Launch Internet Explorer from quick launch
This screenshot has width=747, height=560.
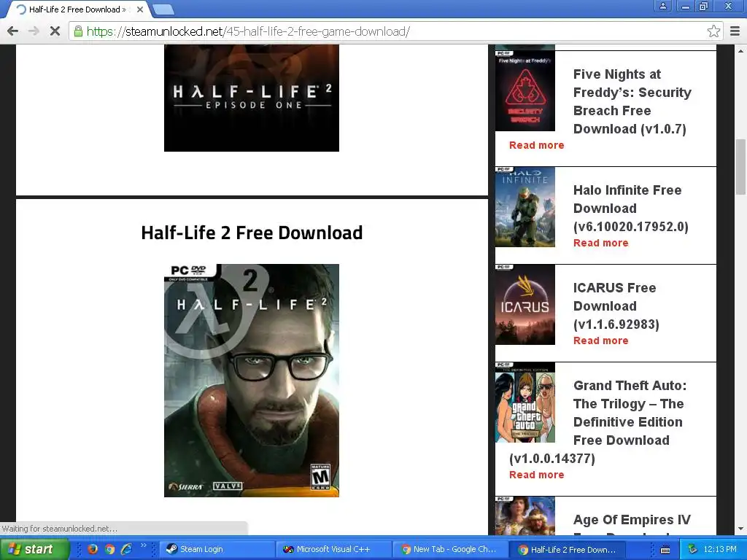[127, 550]
